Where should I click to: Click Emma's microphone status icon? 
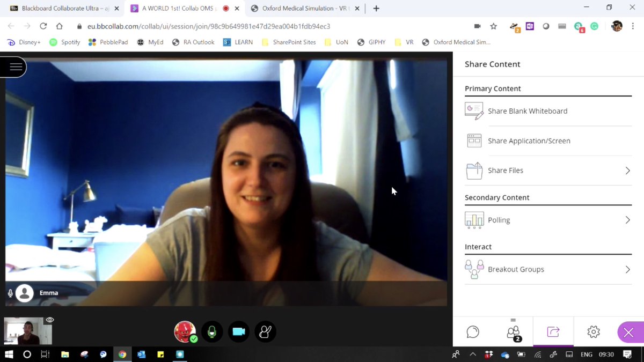click(10, 293)
